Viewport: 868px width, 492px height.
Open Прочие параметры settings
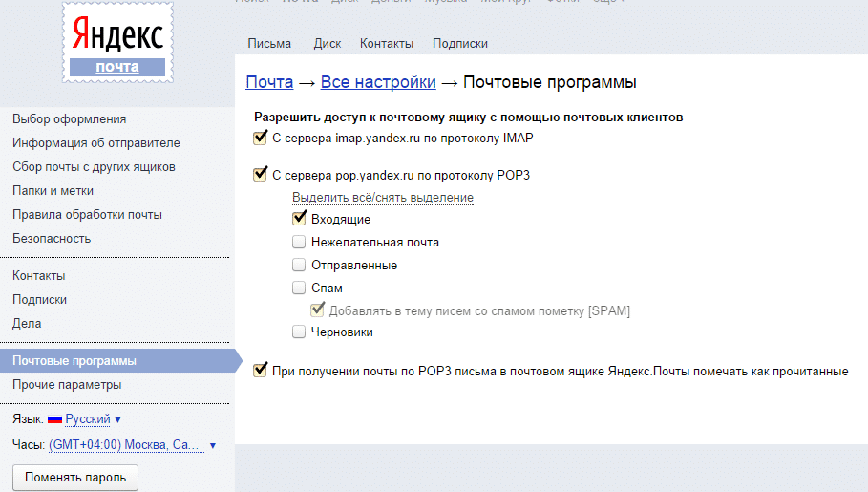coord(67,384)
